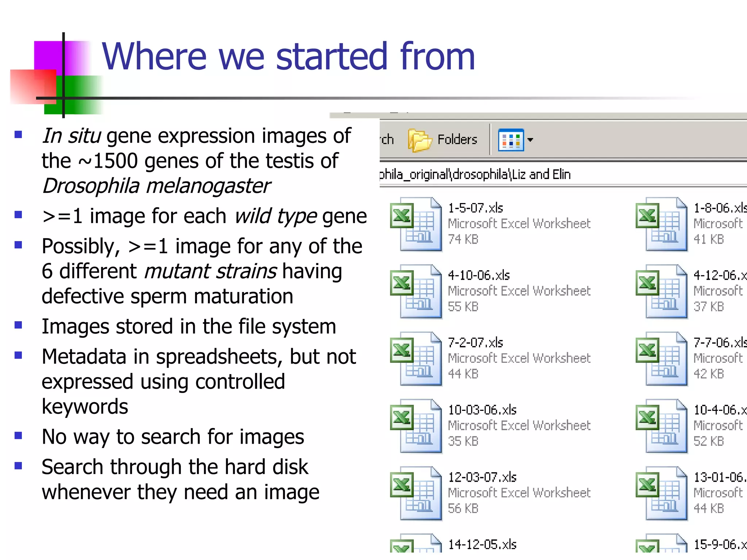Click the '37 KB' file size text
The width and height of the screenshot is (747, 560).
click(709, 307)
